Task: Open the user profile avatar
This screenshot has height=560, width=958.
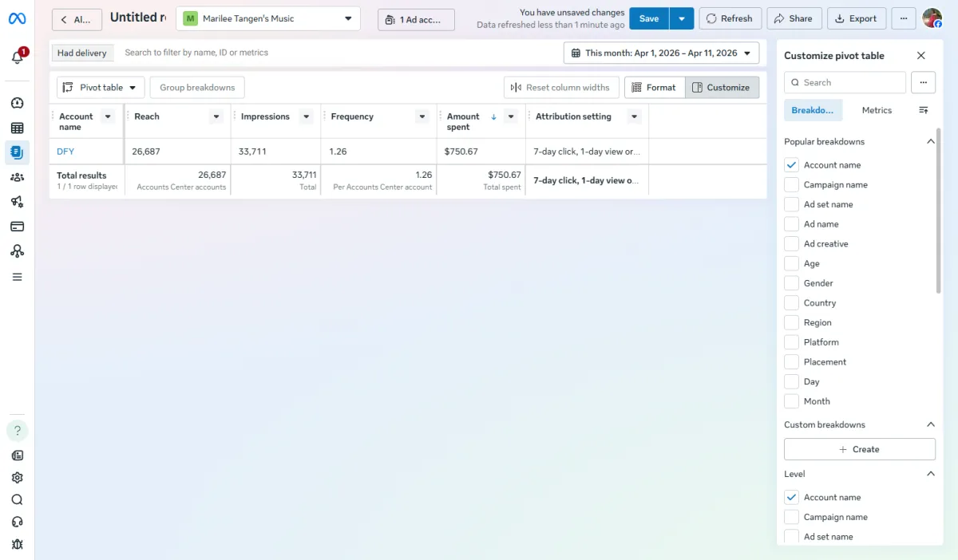Action: click(x=932, y=18)
